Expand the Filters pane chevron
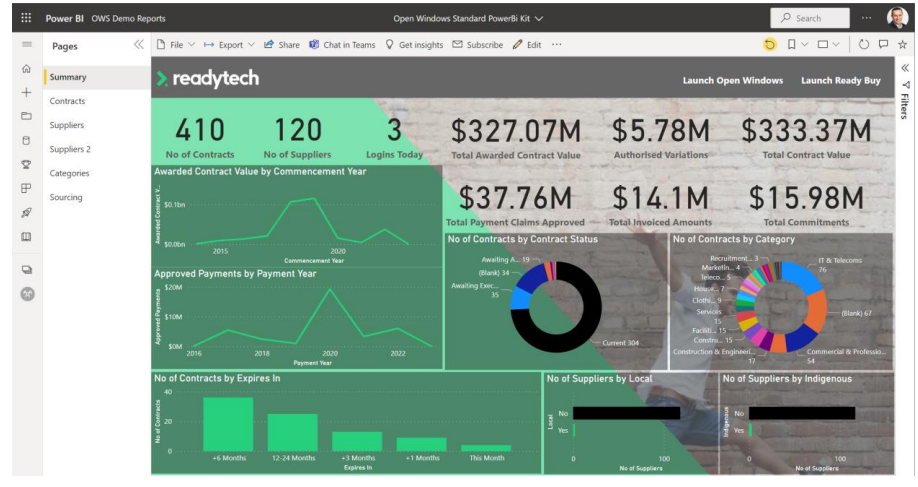918x487 pixels. pos(905,68)
